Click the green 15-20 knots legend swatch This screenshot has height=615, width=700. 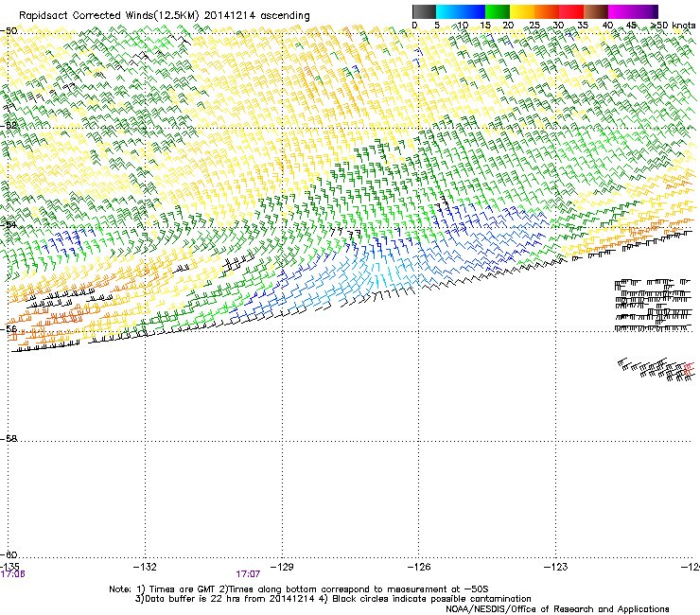coord(498,11)
